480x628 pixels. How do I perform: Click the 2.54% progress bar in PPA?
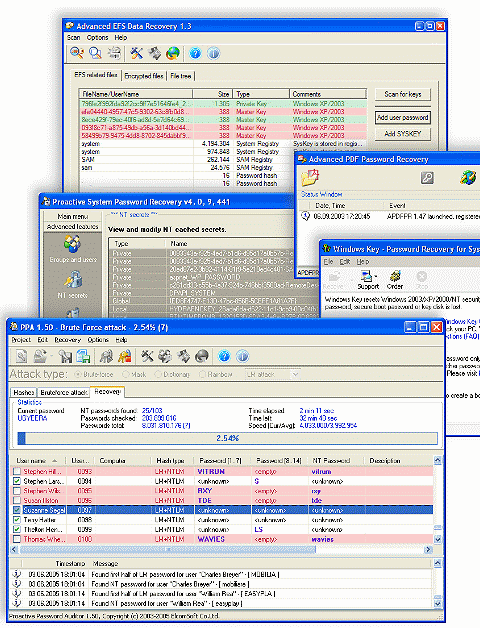click(228, 438)
